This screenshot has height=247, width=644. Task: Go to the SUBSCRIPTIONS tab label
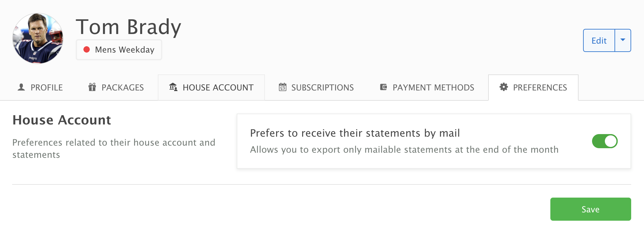coord(322,88)
